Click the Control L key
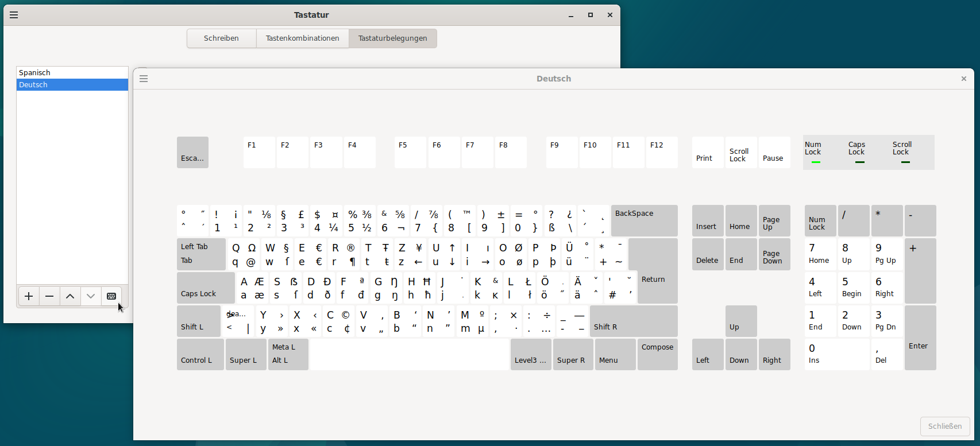The height and width of the screenshot is (446, 980). tap(200, 354)
